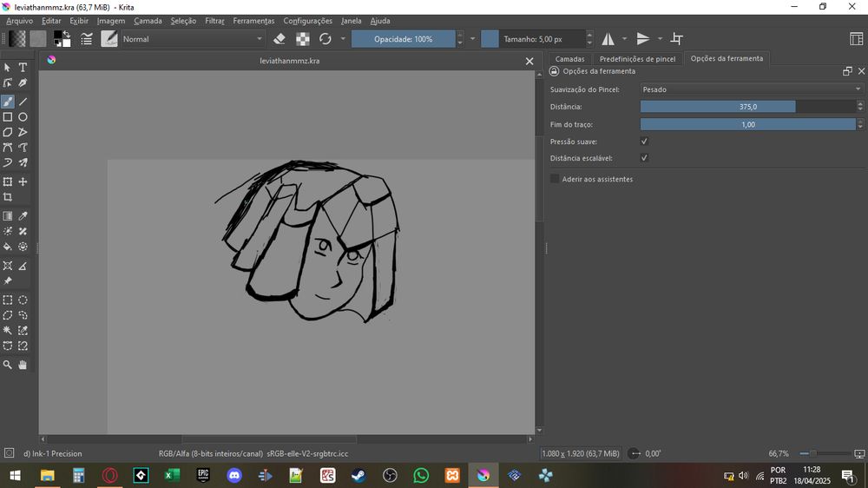Open the Normal blending mode dropdown

click(192, 39)
